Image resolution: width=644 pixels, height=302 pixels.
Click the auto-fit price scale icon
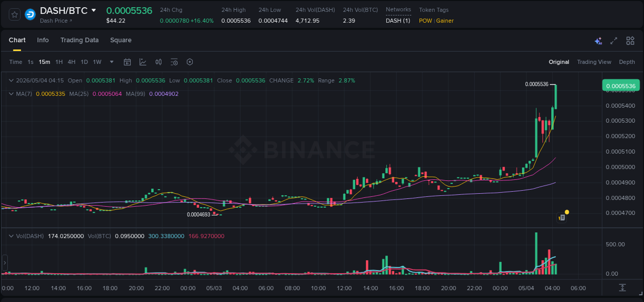(622, 287)
